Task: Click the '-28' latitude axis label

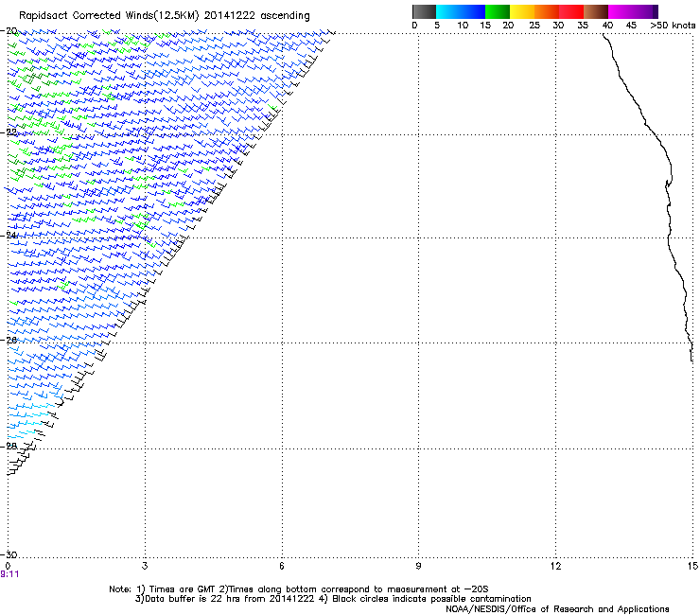Action: pyautogui.click(x=9, y=446)
